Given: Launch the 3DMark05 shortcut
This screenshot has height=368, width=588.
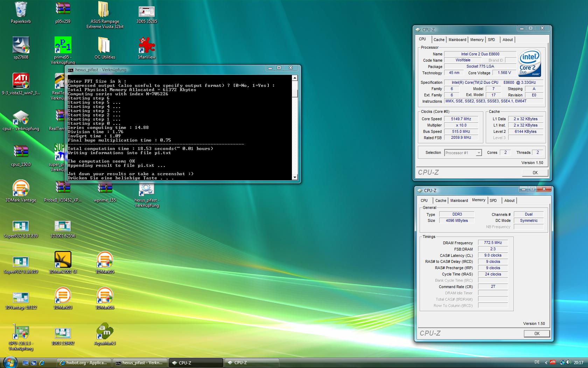Looking at the screenshot, I should (x=105, y=263).
